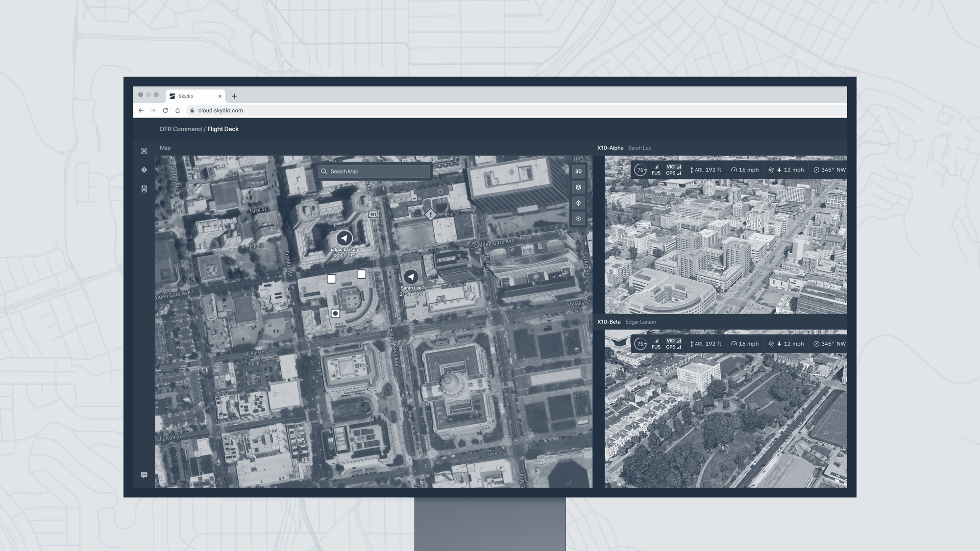This screenshot has height=551, width=980.
Task: Toggle the 3D map view
Action: coord(578,171)
